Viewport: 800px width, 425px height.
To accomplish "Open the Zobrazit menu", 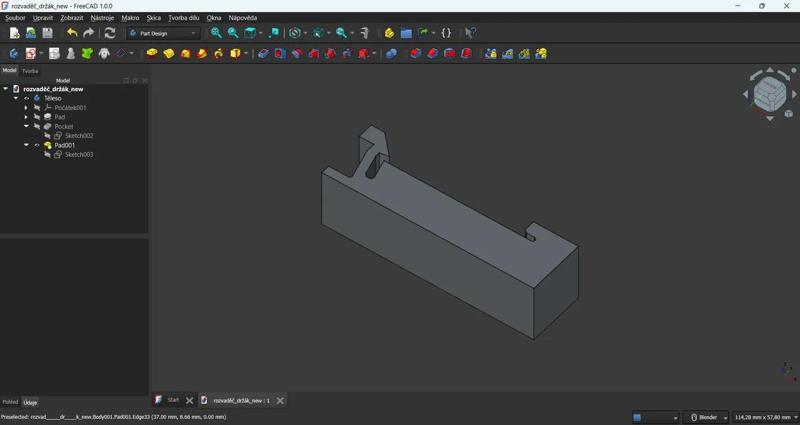I will 71,18.
